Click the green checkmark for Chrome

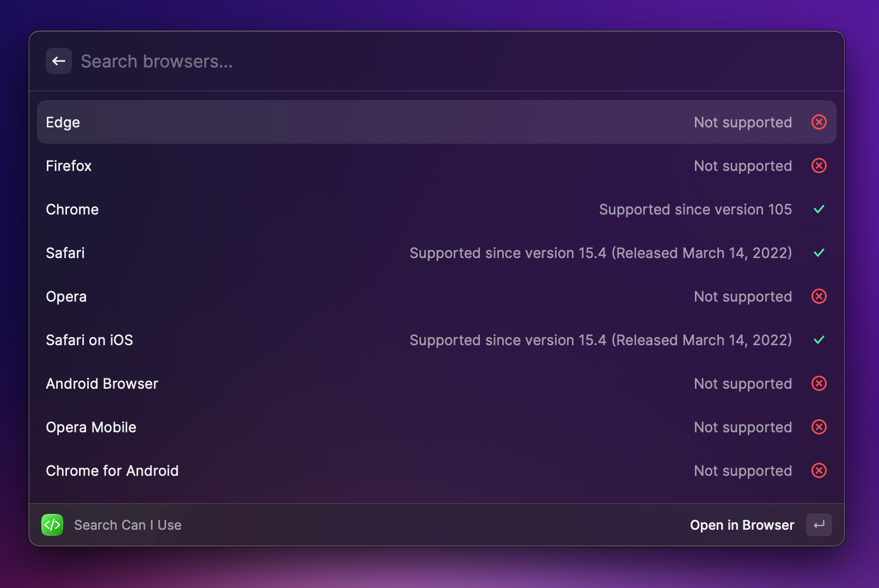(x=819, y=209)
